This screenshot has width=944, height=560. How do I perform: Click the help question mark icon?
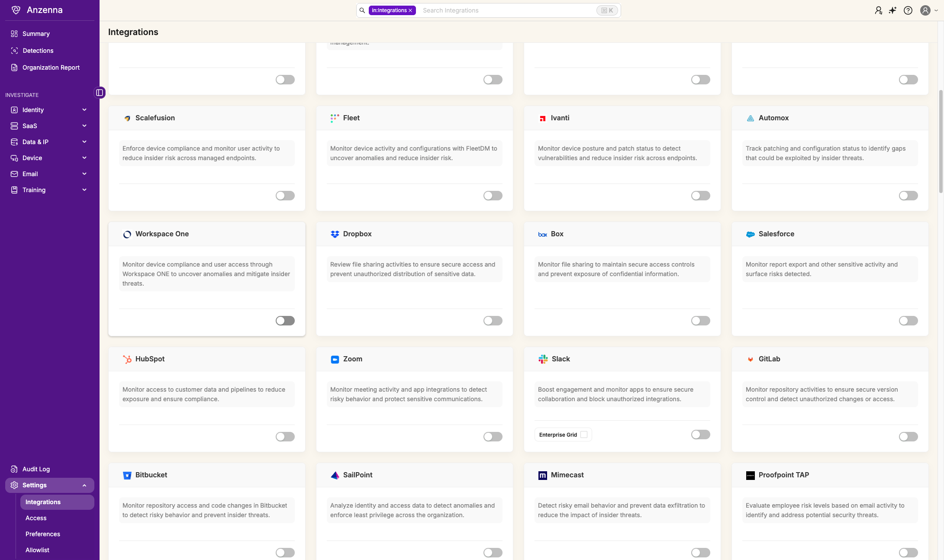click(908, 10)
